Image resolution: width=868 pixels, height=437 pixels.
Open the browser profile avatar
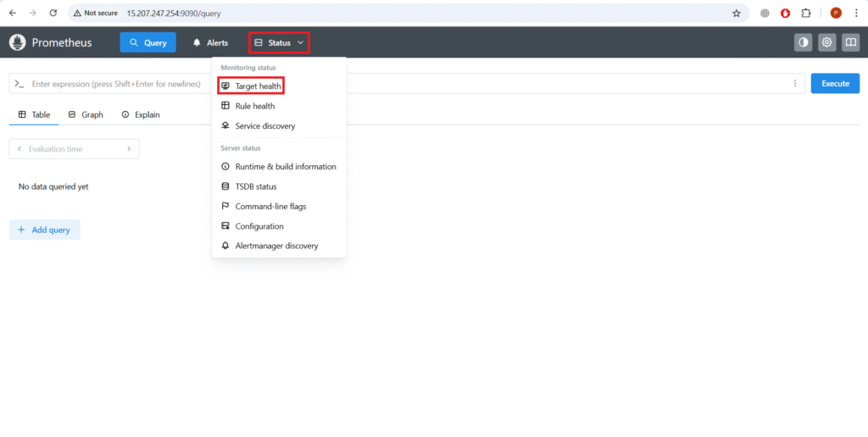[836, 14]
